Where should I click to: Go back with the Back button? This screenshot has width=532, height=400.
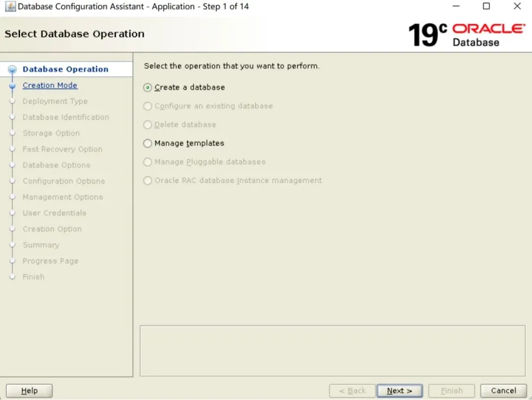(352, 391)
